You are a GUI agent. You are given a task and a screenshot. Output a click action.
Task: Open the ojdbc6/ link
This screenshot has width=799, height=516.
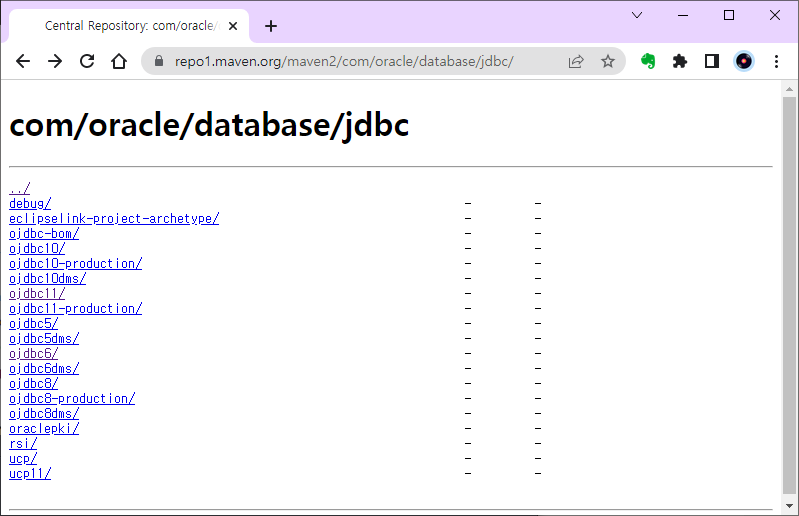click(34, 354)
